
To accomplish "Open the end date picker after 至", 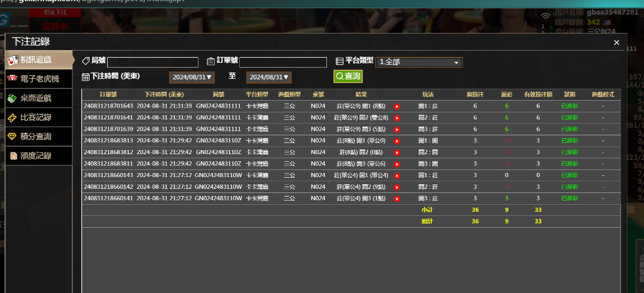I will tap(269, 77).
